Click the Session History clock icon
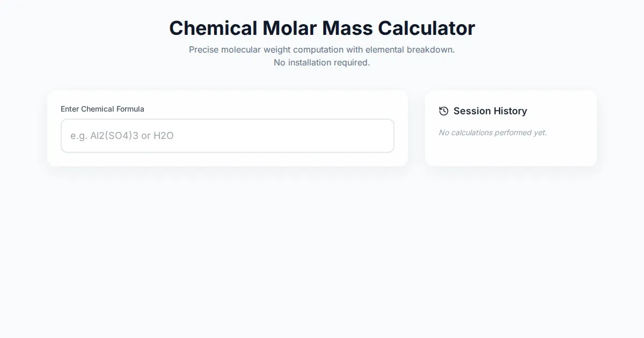This screenshot has width=644, height=338. coord(443,111)
